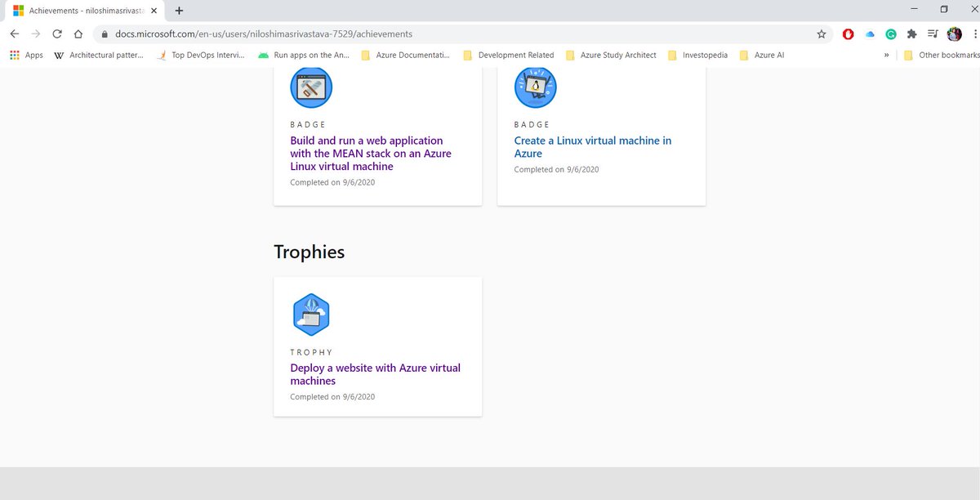The image size is (980, 500).
Task: Open the Azure Study Architect folder
Action: click(610, 55)
